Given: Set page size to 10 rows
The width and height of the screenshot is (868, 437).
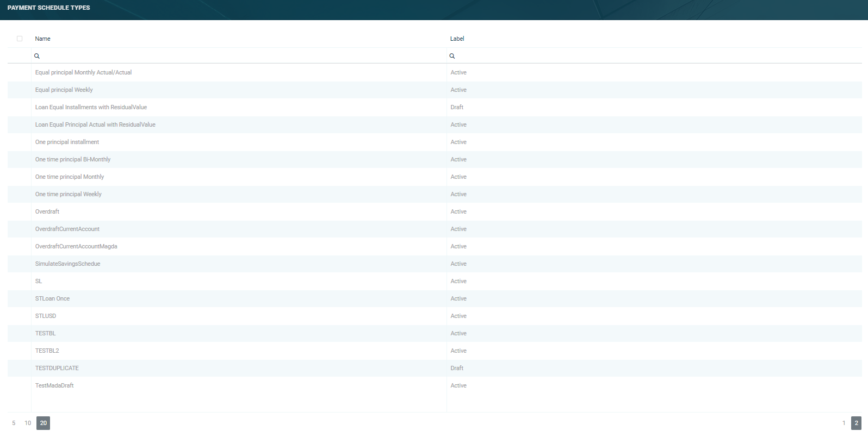Looking at the screenshot, I should (28, 423).
